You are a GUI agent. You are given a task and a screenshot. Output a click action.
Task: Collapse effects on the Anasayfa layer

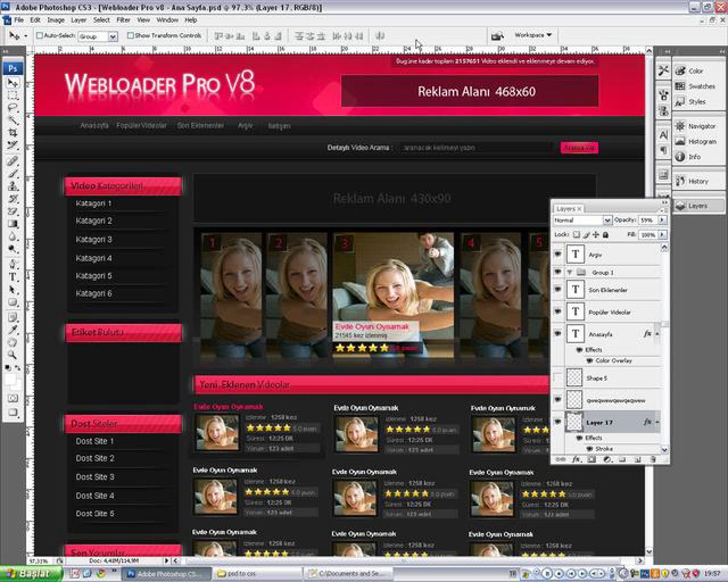(657, 334)
